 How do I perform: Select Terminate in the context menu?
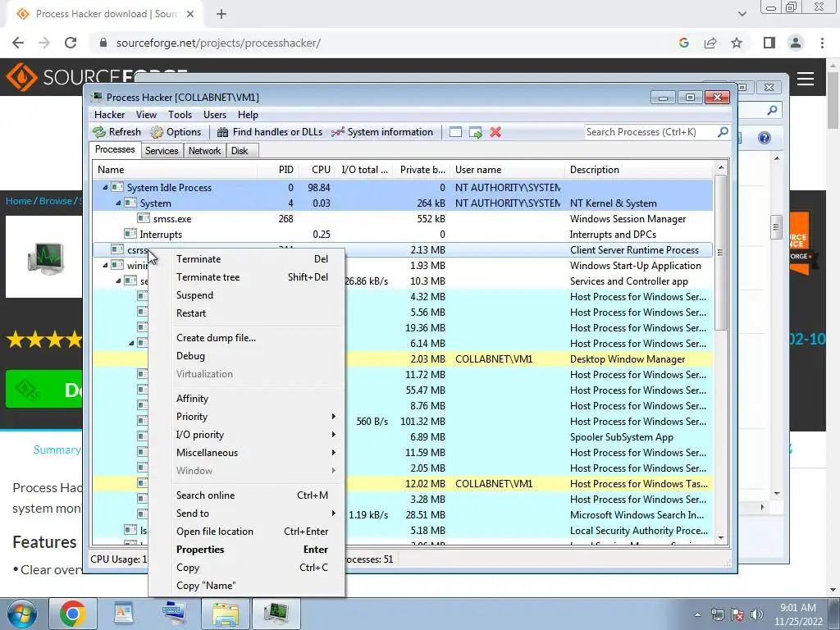(247, 258)
